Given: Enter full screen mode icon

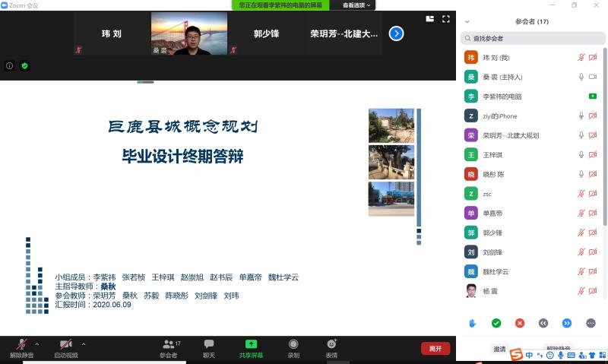Looking at the screenshot, I should [x=446, y=19].
